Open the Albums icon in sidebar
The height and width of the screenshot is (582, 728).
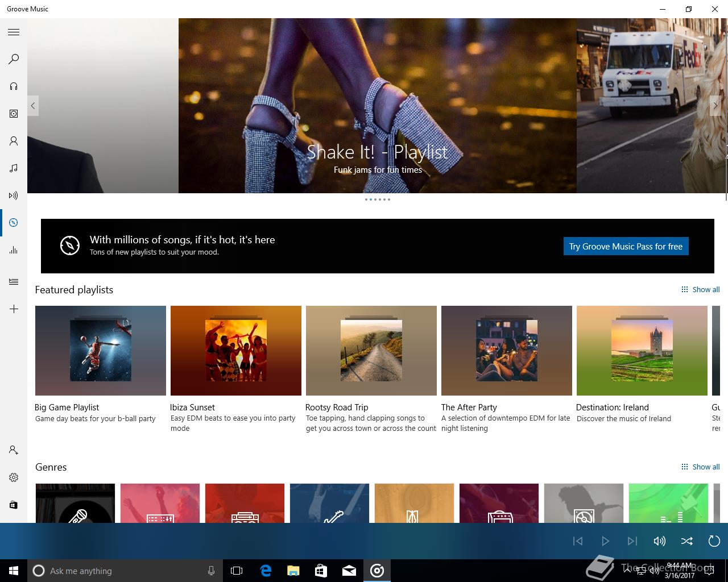click(14, 114)
